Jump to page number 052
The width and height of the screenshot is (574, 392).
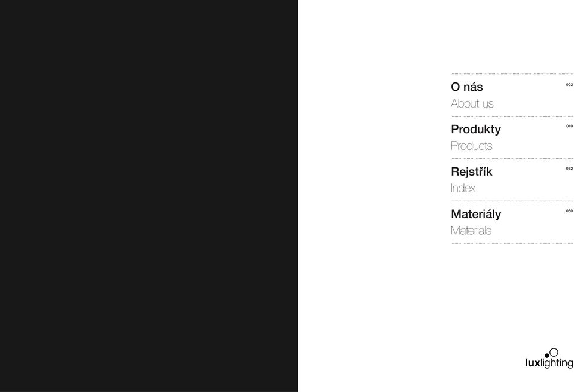[x=569, y=169]
